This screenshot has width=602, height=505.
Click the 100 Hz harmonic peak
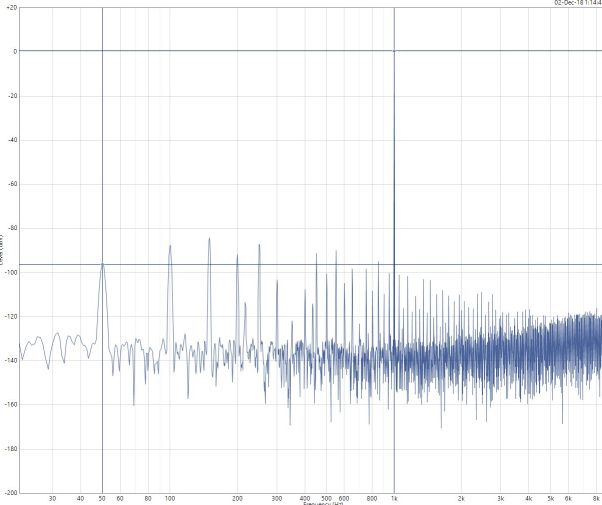tap(170, 246)
